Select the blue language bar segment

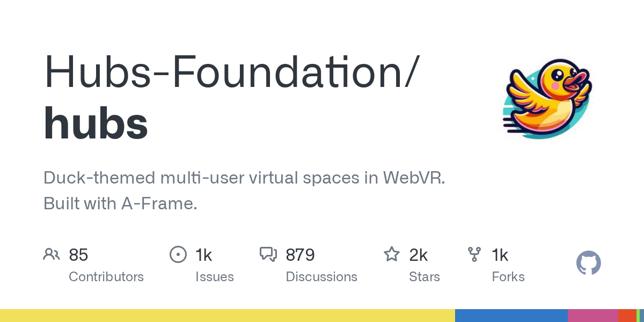(x=511, y=316)
